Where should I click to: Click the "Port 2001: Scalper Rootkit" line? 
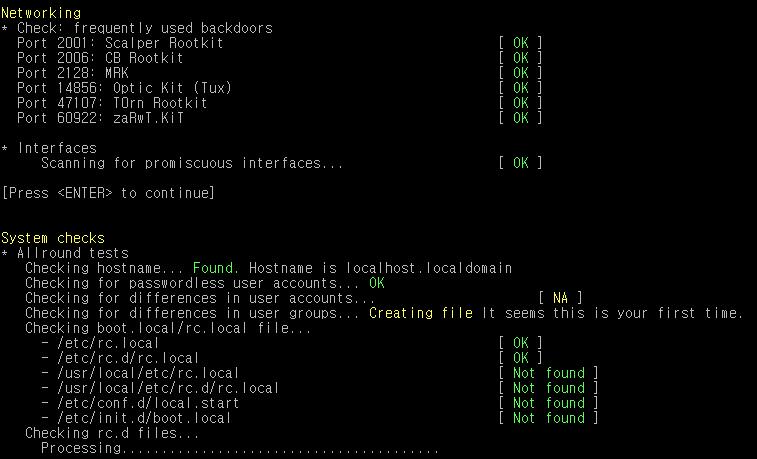pyautogui.click(x=120, y=43)
